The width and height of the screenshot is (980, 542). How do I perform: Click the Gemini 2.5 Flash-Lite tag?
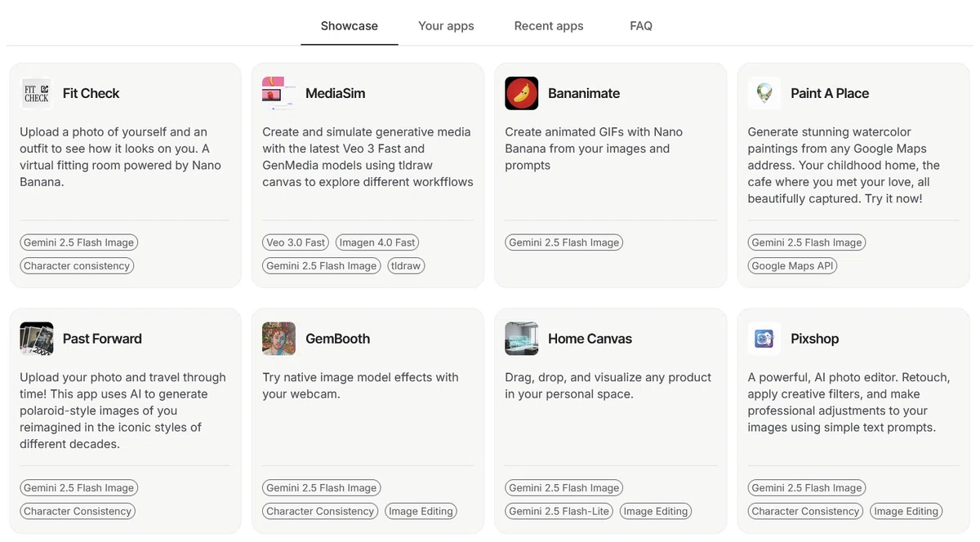pos(559,511)
